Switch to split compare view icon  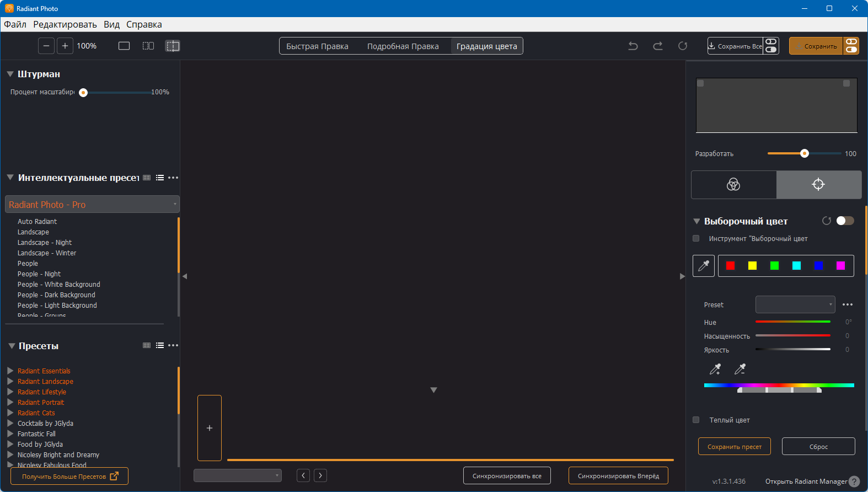tap(148, 46)
